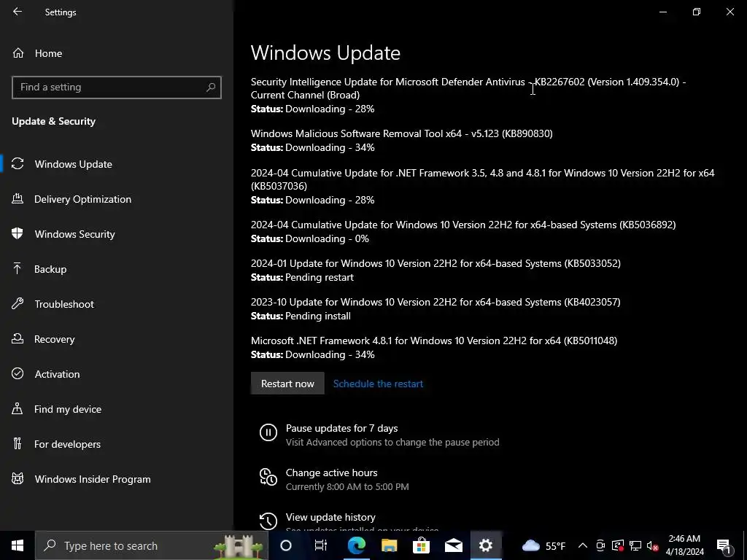Click the Windows Update page heading

pyautogui.click(x=325, y=52)
